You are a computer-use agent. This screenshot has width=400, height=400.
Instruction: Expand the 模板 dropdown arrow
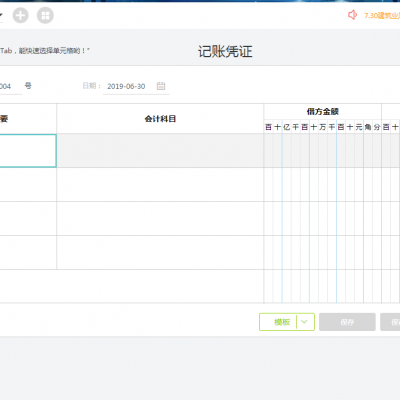[304, 322]
